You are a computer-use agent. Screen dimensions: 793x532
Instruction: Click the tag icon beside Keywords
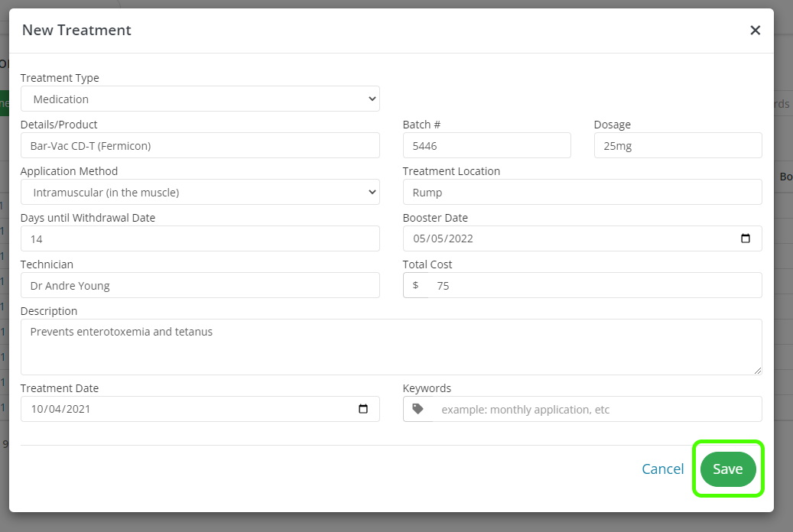(418, 409)
